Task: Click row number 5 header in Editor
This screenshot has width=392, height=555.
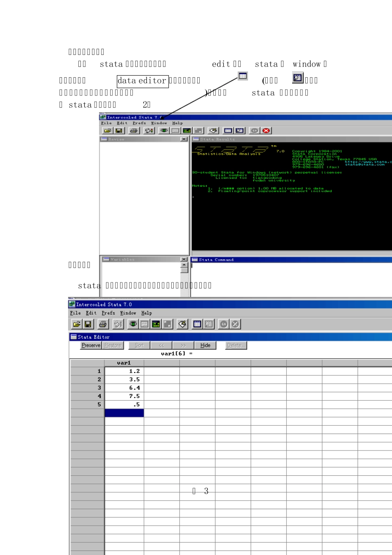Action: click(87, 405)
